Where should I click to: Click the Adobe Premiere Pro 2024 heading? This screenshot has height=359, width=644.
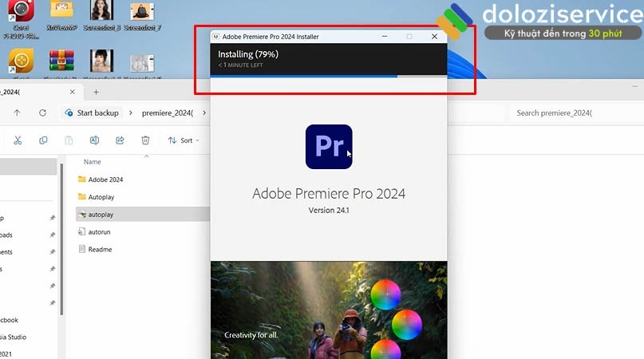(x=329, y=194)
